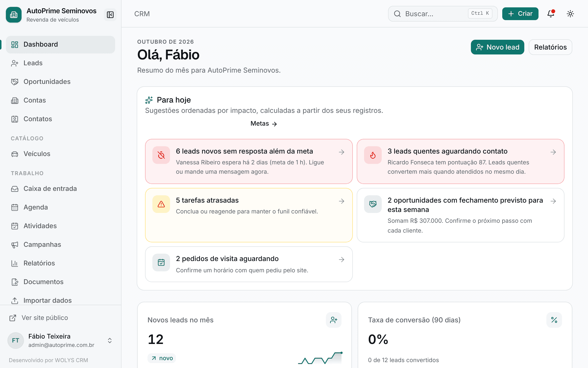The height and width of the screenshot is (368, 588).
Task: Click the Agenda calendar icon
Action: click(15, 207)
